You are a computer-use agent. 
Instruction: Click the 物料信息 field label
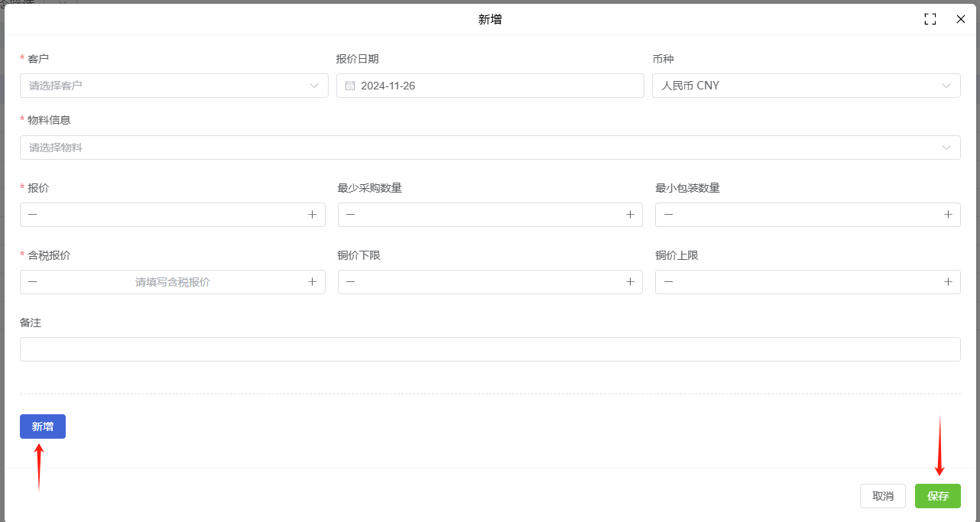(x=49, y=120)
